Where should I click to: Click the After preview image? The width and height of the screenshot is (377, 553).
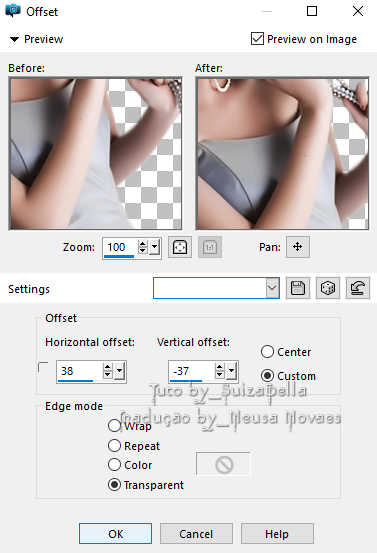point(282,154)
